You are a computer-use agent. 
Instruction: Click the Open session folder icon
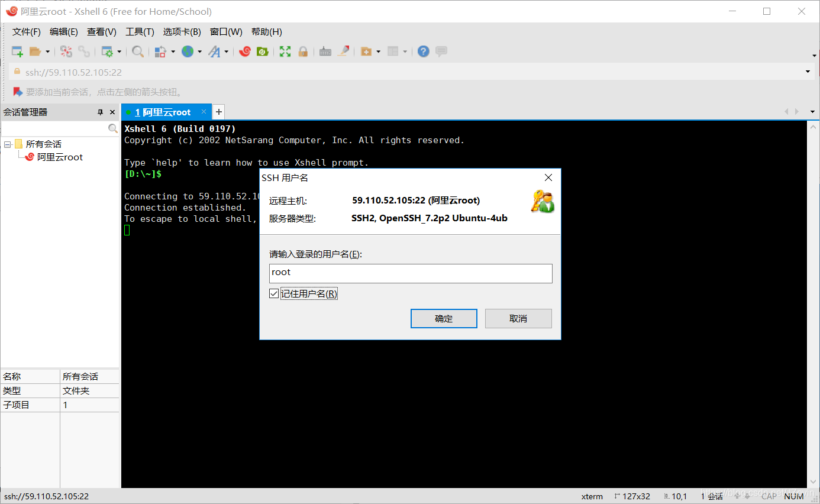35,51
